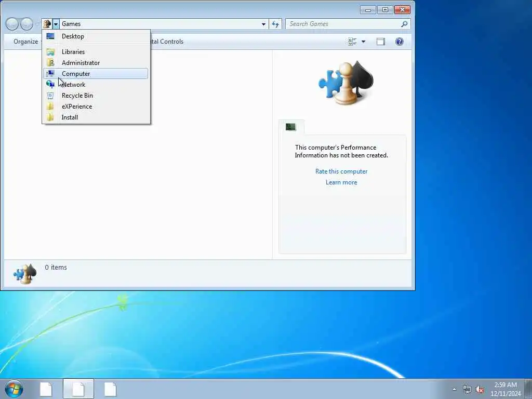Click the Games text in address bar
The width and height of the screenshot is (532, 399).
(x=71, y=24)
